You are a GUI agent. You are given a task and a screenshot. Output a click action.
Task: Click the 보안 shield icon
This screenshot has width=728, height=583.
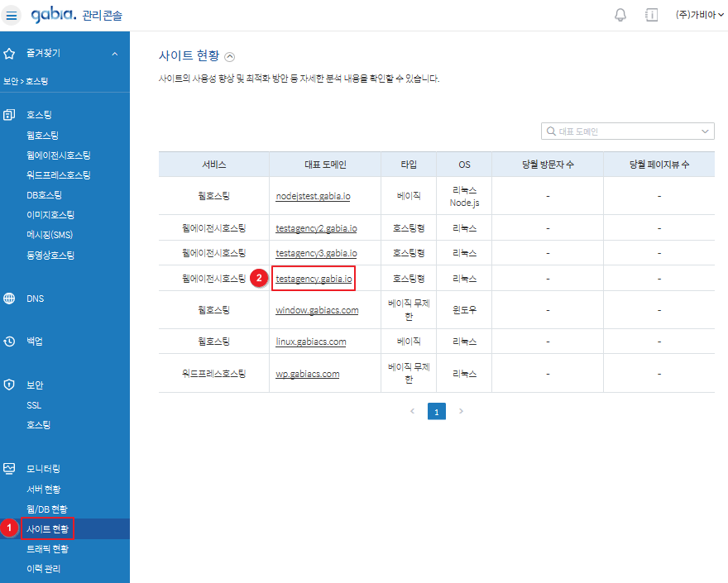coord(9,385)
